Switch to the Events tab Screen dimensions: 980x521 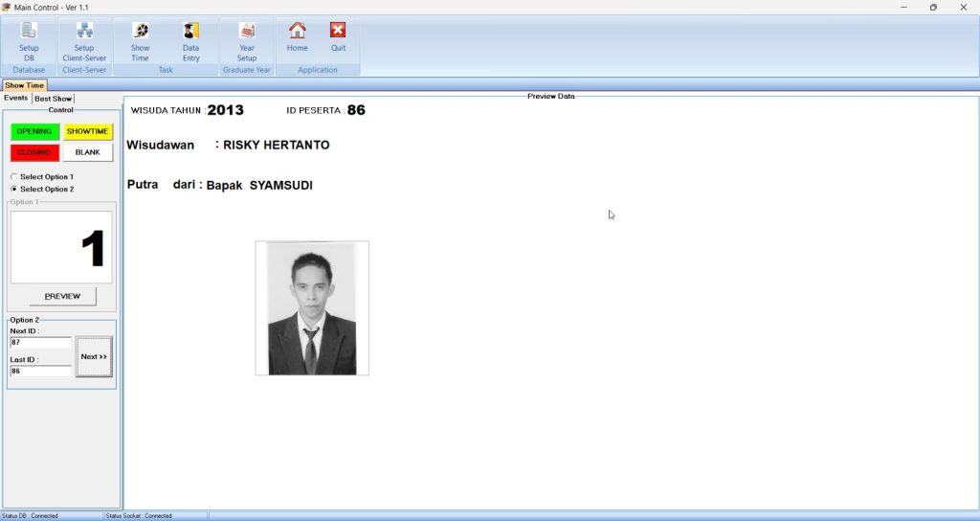15,99
